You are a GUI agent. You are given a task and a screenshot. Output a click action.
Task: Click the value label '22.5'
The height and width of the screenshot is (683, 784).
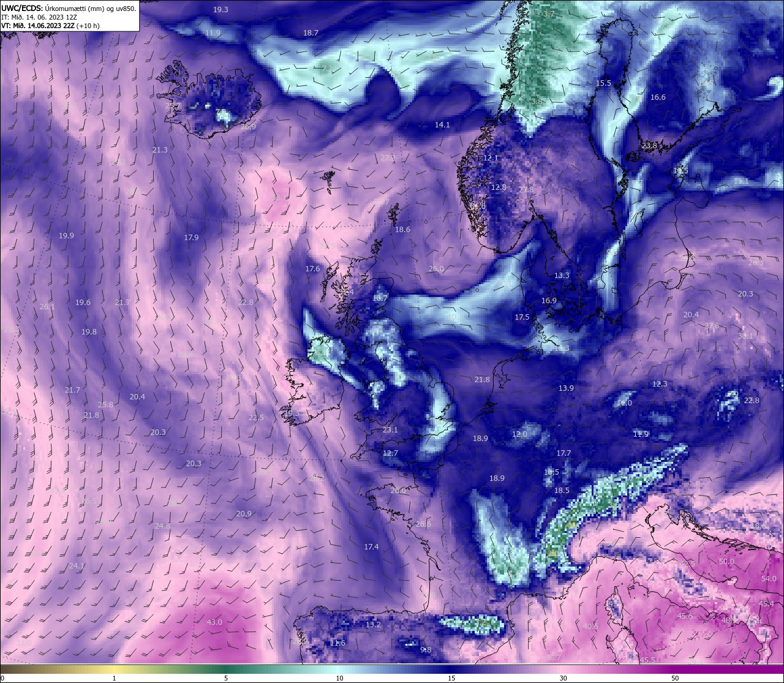[x=256, y=418]
